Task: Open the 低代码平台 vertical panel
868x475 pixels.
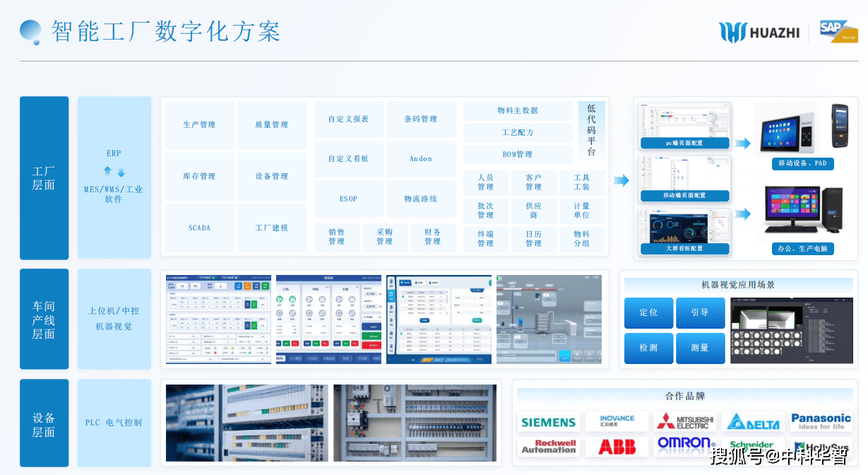Action: [591, 130]
